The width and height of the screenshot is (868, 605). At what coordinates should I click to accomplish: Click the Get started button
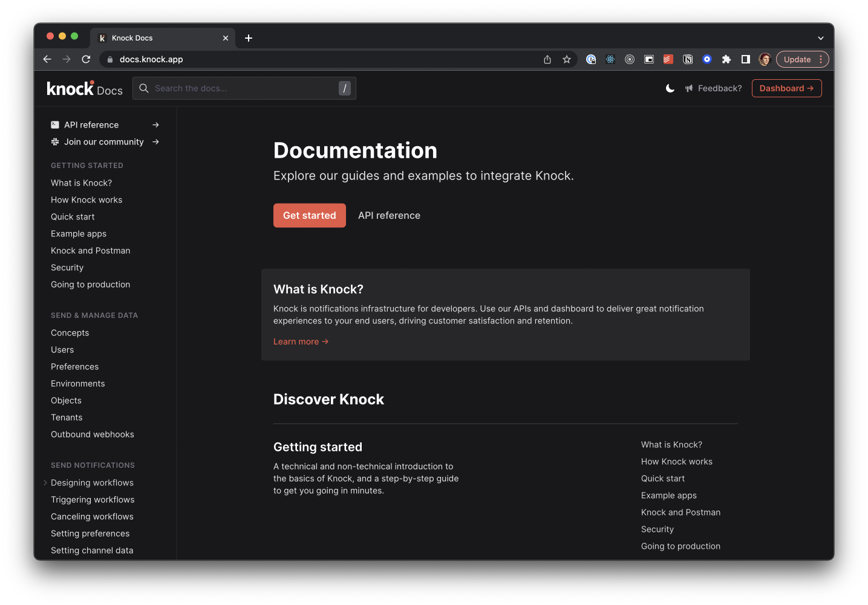point(309,215)
